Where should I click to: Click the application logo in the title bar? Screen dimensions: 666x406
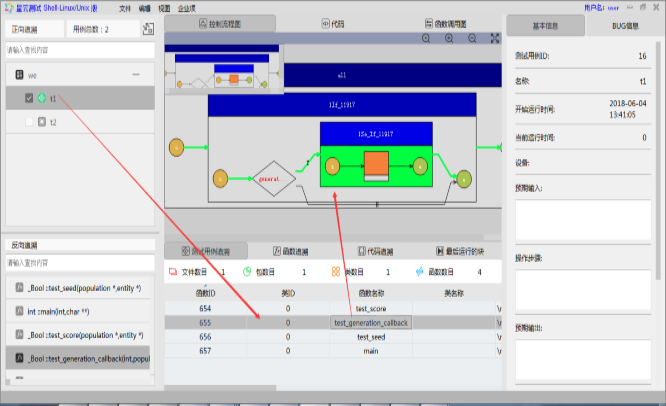pos(9,7)
